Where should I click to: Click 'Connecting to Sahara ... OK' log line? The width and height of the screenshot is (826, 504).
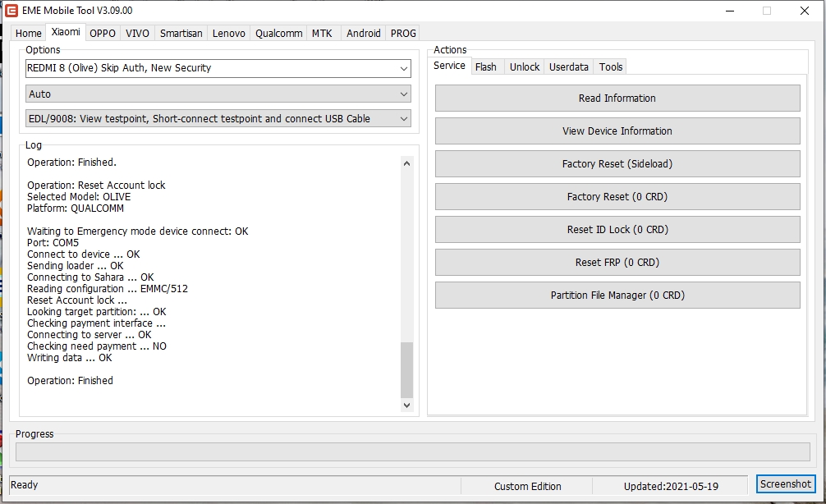point(90,277)
